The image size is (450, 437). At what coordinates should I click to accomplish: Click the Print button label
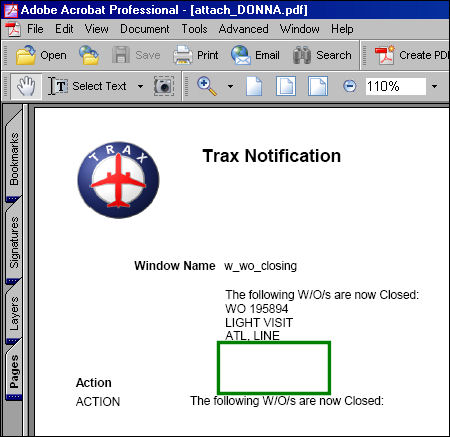(208, 55)
